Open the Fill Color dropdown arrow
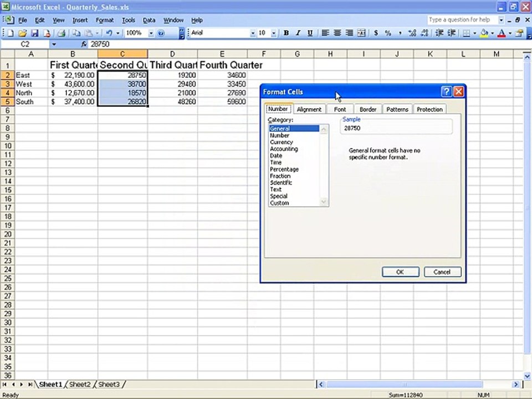 pos(492,33)
